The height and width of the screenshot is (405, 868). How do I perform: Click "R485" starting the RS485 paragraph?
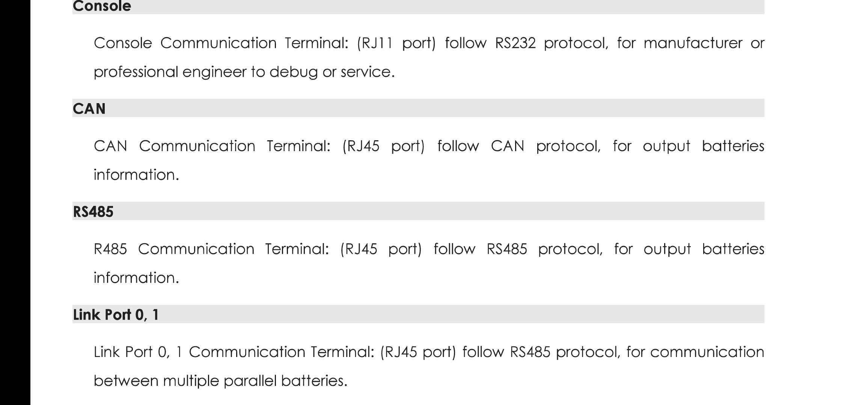click(110, 249)
